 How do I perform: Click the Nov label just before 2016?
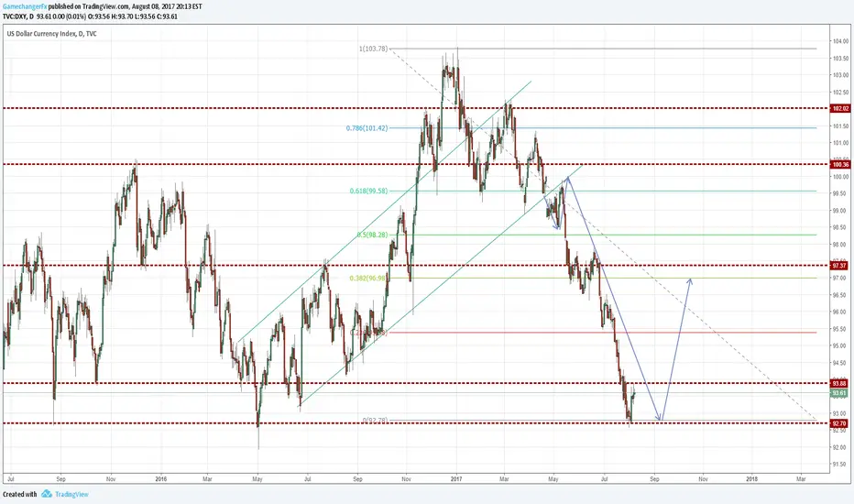(111, 479)
